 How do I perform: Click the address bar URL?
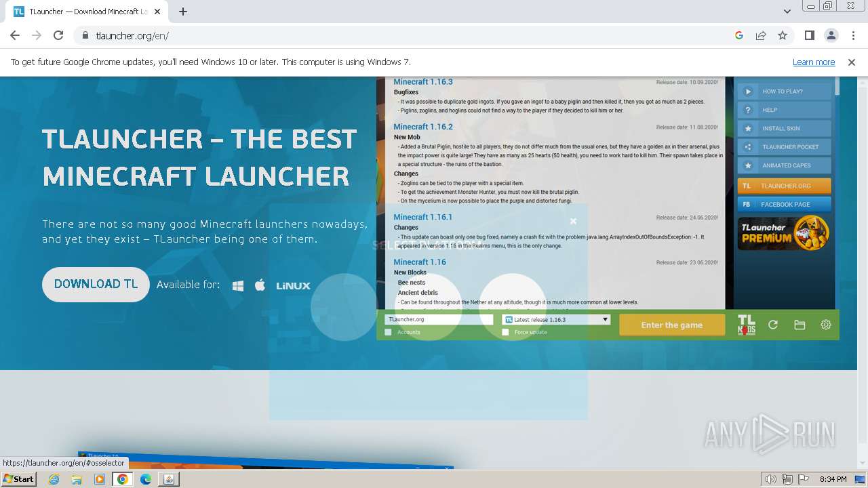click(132, 36)
